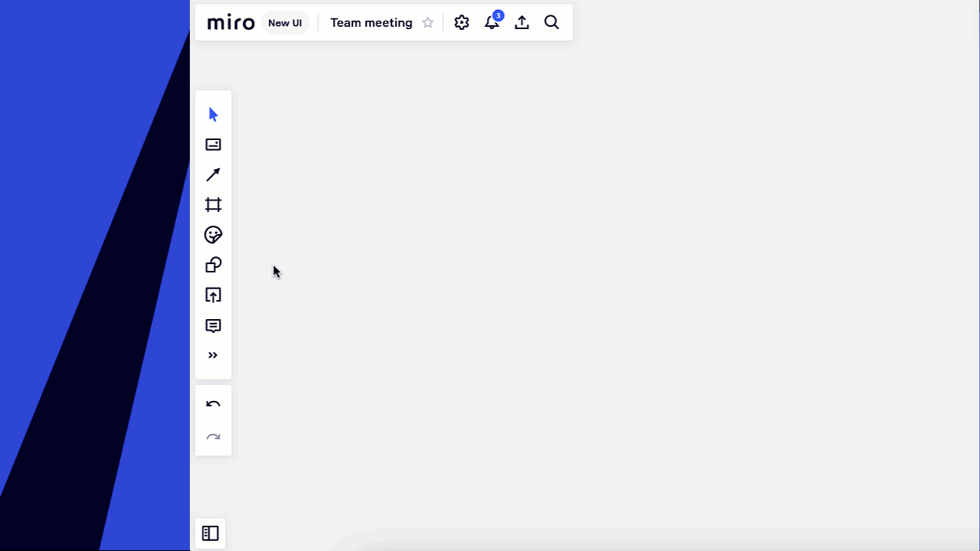This screenshot has height=551, width=980.
Task: Select the shapes tool
Action: [213, 265]
